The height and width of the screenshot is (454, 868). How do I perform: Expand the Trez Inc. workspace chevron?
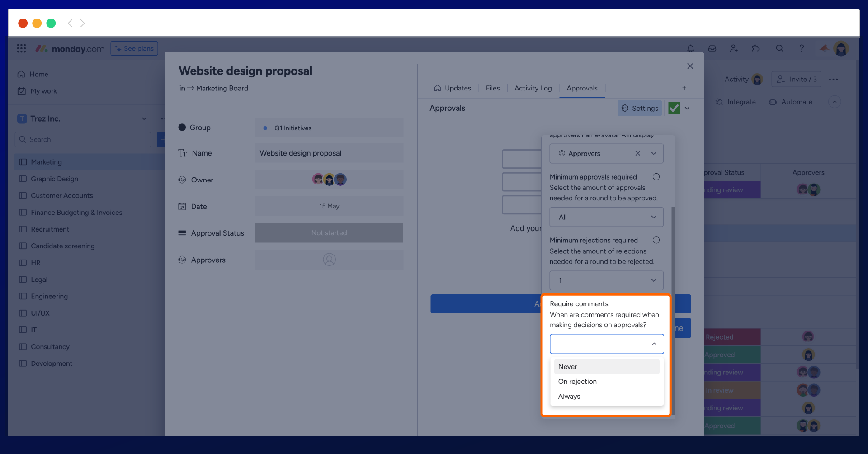click(x=144, y=118)
